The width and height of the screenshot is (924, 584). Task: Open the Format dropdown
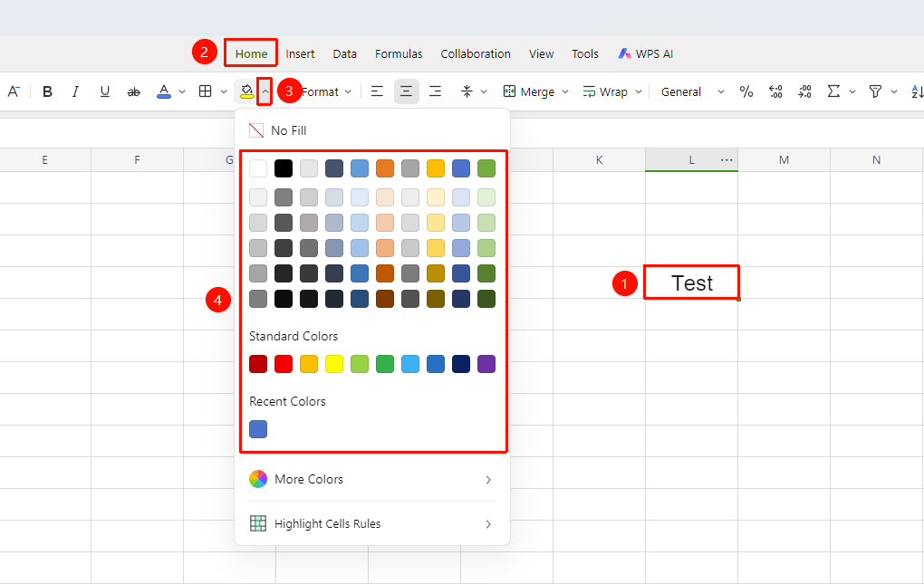pos(326,91)
